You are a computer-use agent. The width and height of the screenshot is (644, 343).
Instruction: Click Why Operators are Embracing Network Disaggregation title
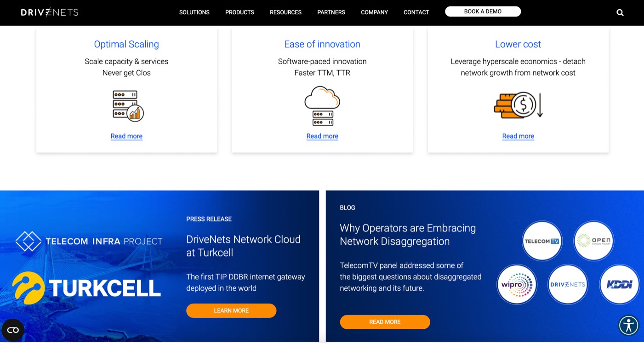408,235
